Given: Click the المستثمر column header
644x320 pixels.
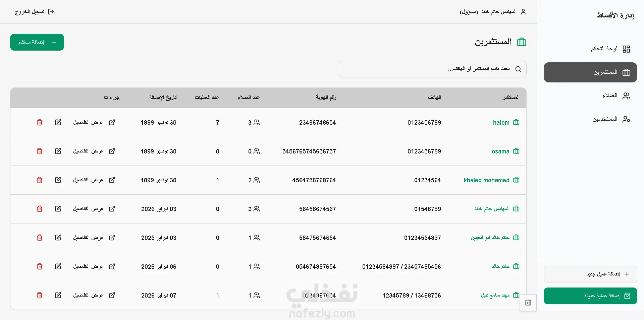Looking at the screenshot, I should (511, 98).
